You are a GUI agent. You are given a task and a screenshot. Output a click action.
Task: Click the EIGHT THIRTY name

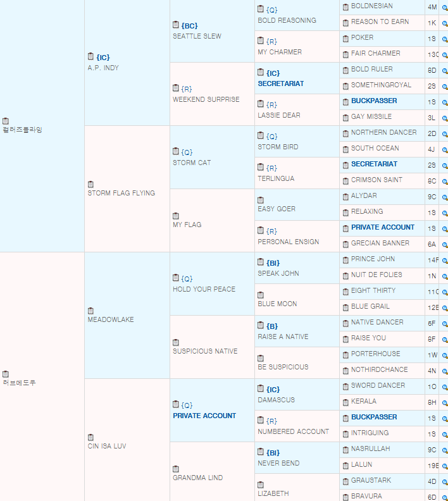click(373, 291)
